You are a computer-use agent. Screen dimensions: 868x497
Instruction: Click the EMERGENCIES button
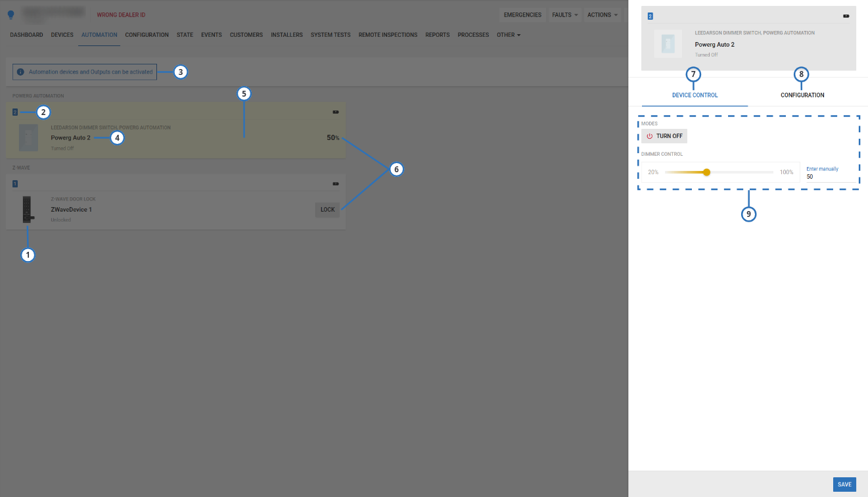(x=522, y=14)
